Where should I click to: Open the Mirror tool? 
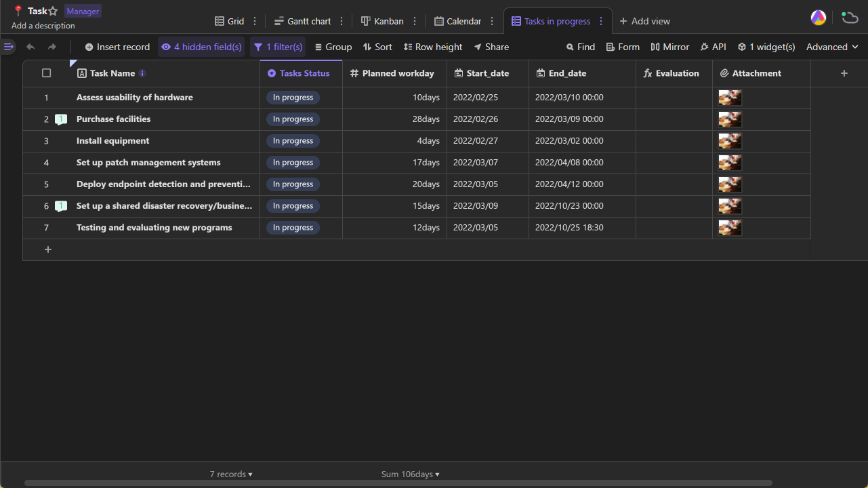coord(669,47)
